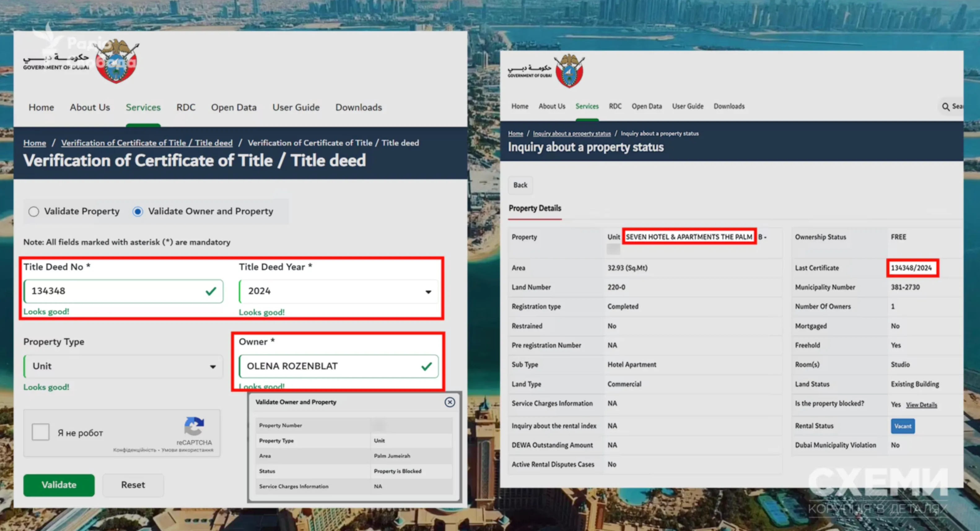Expand the Property Type Unit dropdown

point(123,366)
